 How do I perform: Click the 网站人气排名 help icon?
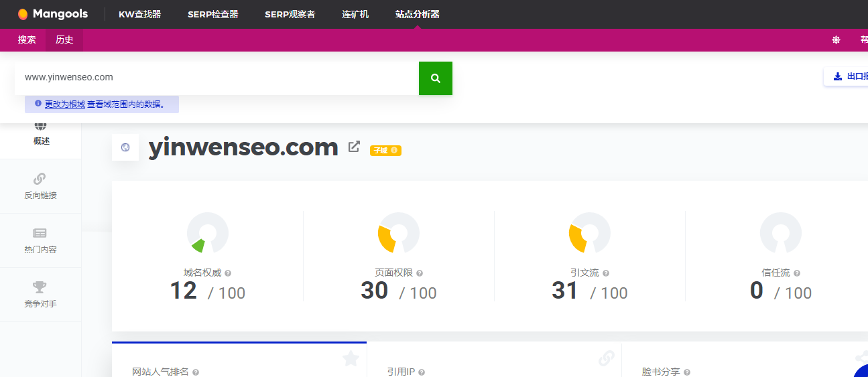point(196,372)
